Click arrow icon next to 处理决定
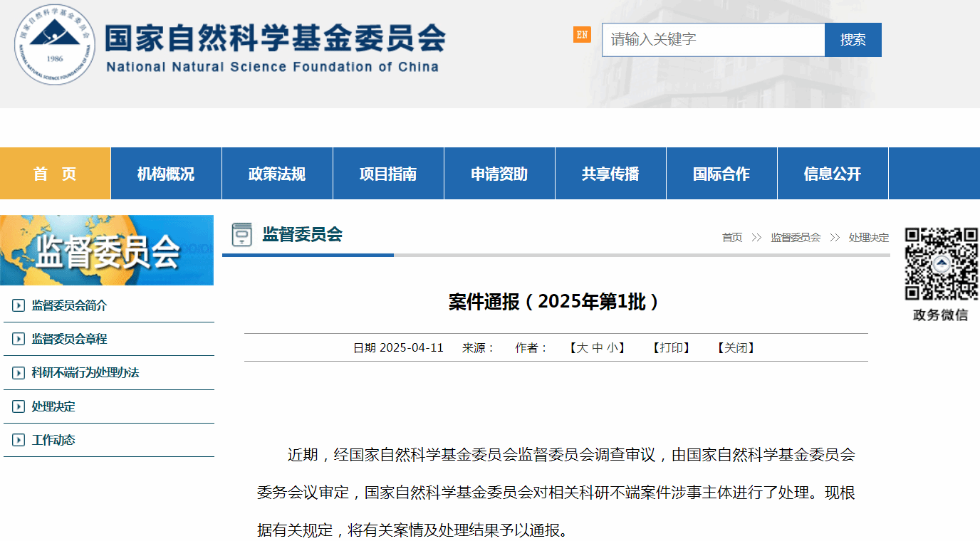Screen dimensions: 980x541 (19, 407)
